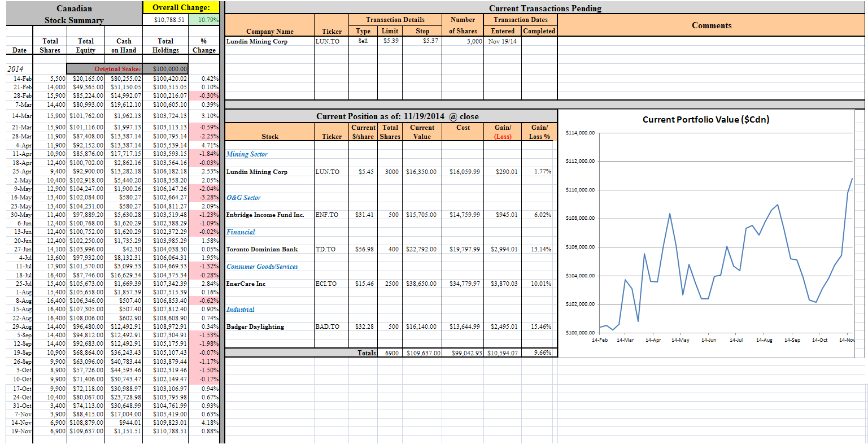Click the TD.TO ticker cell
Viewport: 868px width, 444px height.
point(326,249)
